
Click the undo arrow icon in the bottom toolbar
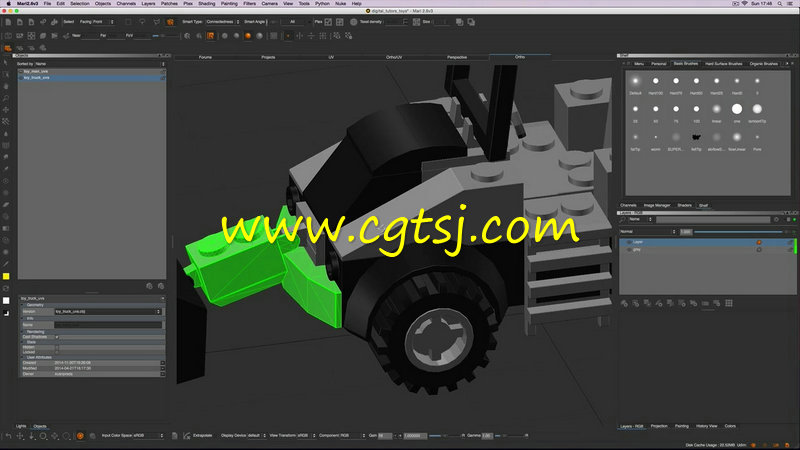point(8,436)
